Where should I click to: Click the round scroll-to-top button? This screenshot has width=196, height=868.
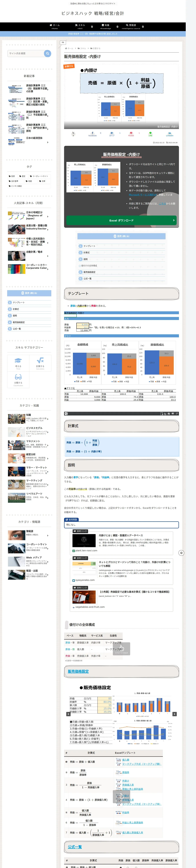tap(181, 553)
